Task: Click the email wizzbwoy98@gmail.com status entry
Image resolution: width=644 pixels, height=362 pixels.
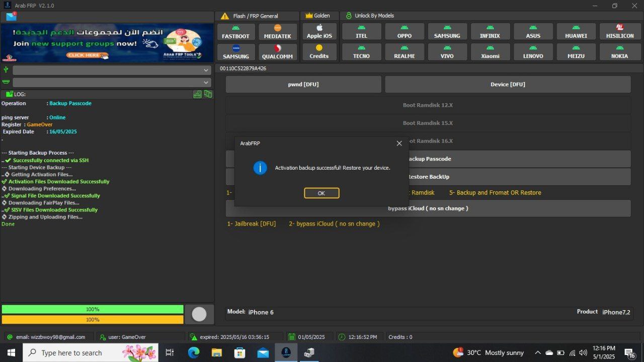Action: pyautogui.click(x=50, y=337)
